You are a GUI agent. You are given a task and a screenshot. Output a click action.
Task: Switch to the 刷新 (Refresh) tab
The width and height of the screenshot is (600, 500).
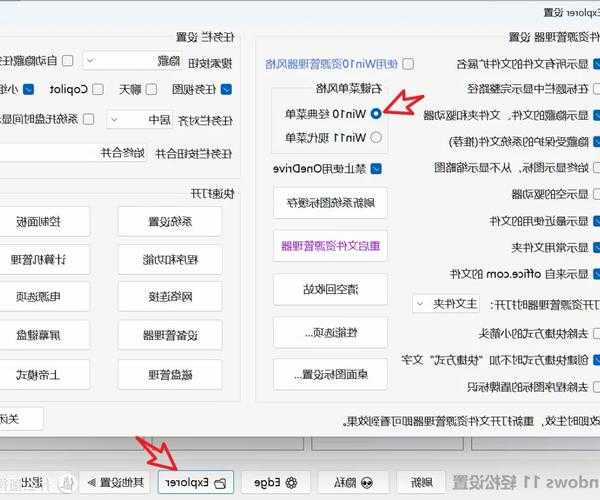[x=423, y=482]
